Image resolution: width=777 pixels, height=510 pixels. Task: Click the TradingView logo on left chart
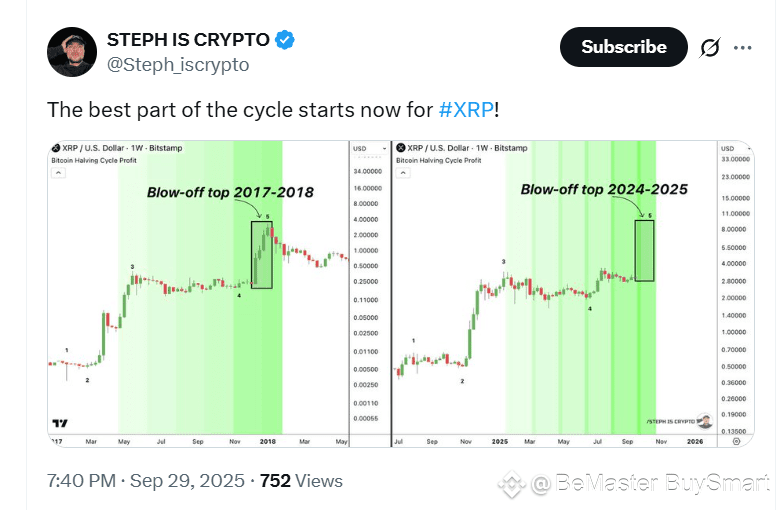click(x=60, y=423)
